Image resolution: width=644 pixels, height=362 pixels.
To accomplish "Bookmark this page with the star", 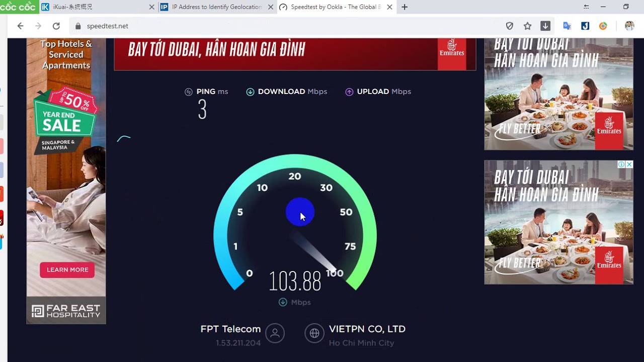I will (x=527, y=26).
